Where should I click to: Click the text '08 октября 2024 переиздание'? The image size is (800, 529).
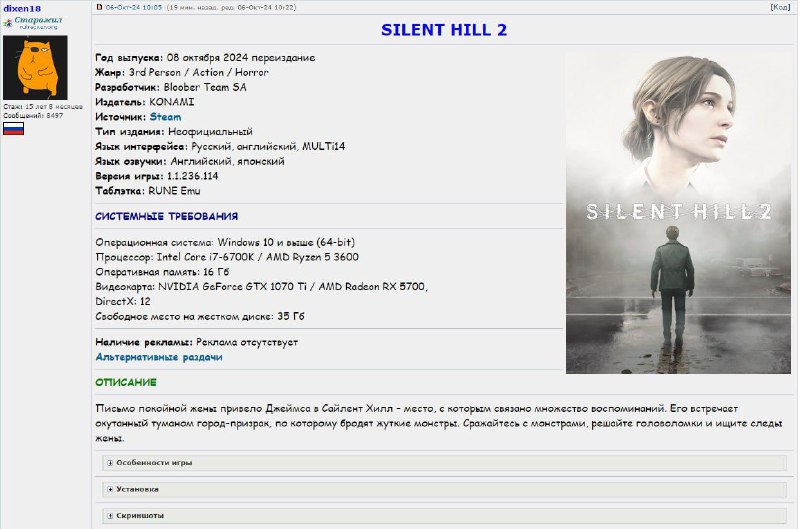point(241,58)
